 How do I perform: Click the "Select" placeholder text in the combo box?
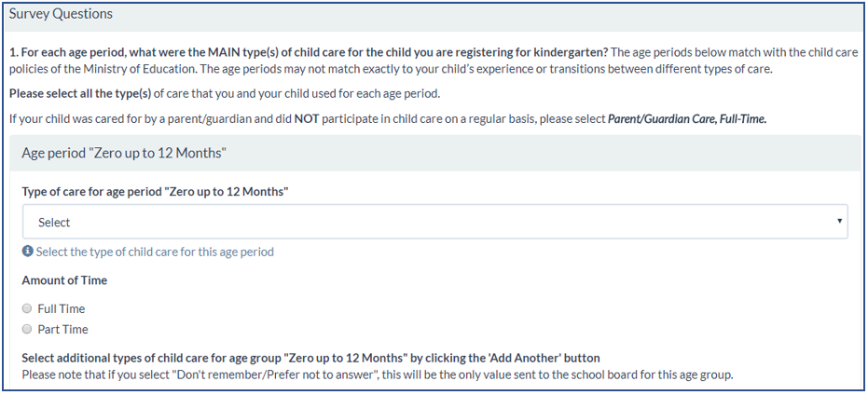pyautogui.click(x=54, y=223)
